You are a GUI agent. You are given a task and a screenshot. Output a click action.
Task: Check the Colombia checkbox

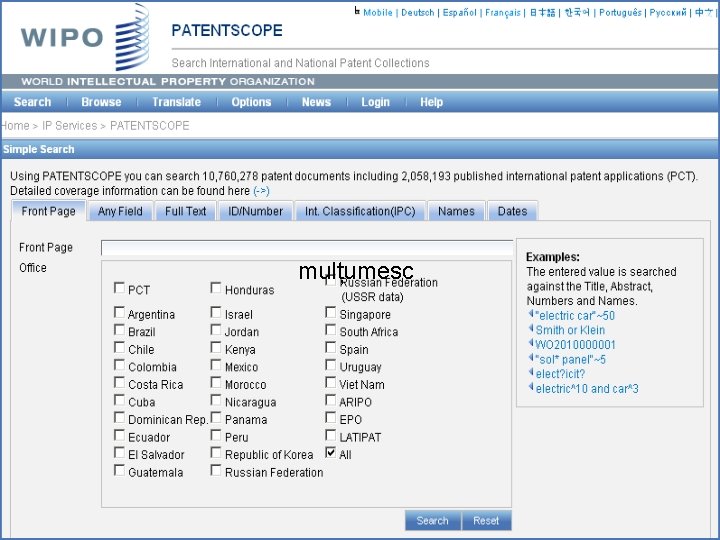click(x=119, y=365)
